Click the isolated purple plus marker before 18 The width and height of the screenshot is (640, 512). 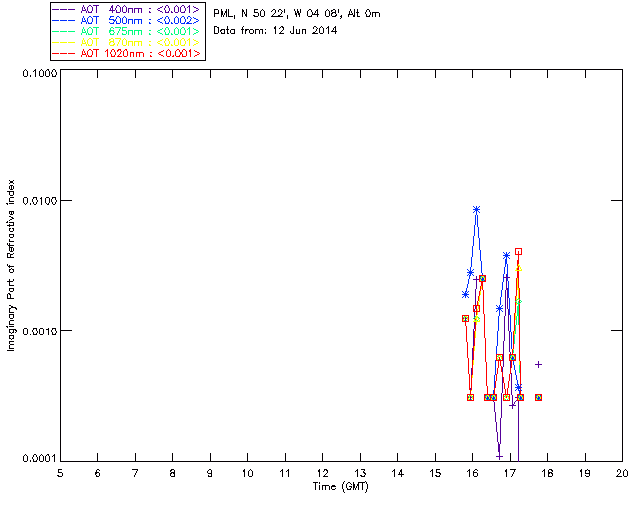[x=538, y=364]
